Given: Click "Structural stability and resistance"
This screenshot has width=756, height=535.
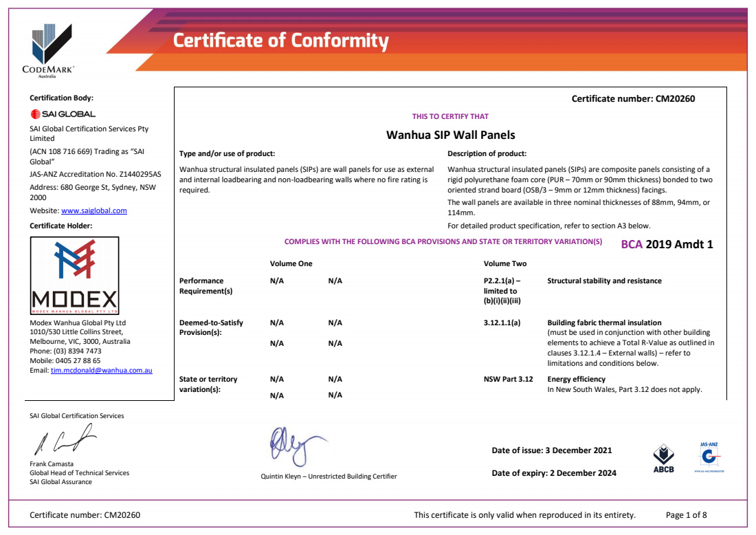Looking at the screenshot, I should point(605,281).
